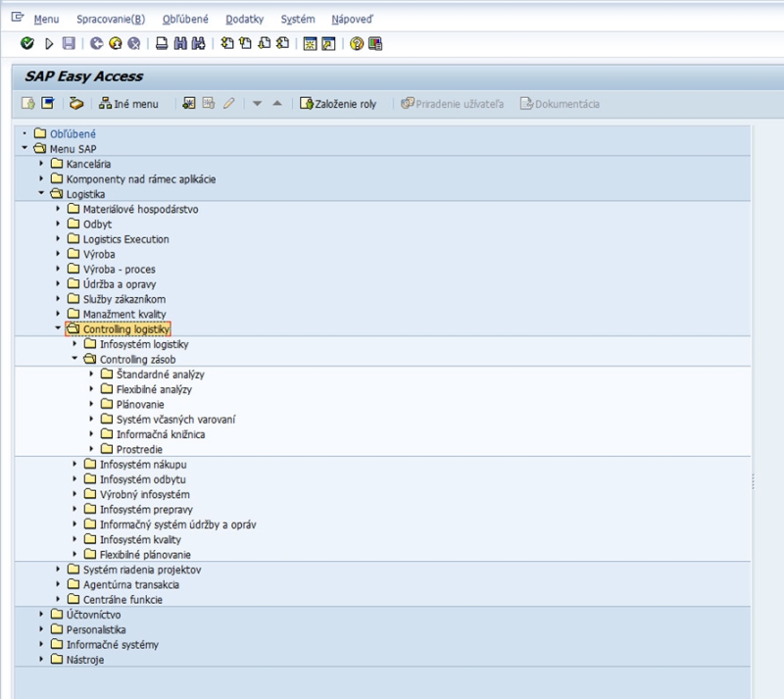Click the Change Favorites pencil icon
The width and height of the screenshot is (784, 699).
coord(229,104)
